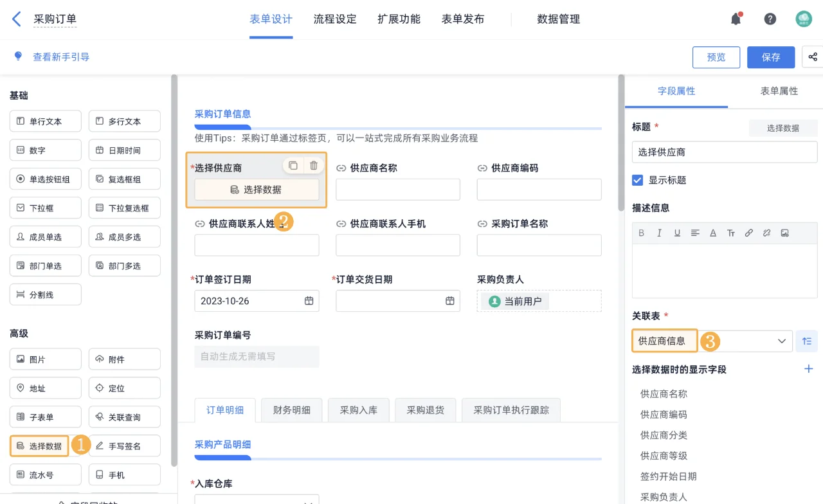Viewport: 823px width, 504px height.
Task: Apply underline in 描述信息 toolbar
Action: pos(677,233)
